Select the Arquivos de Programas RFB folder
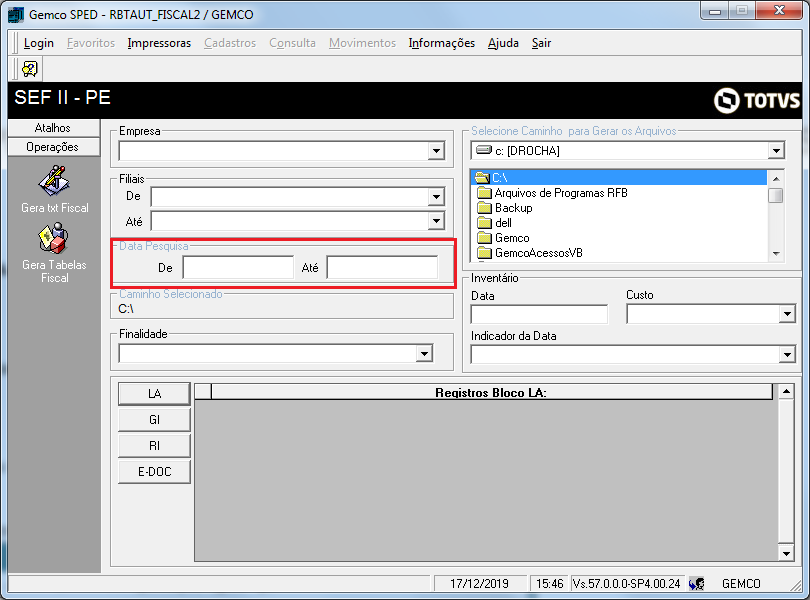This screenshot has height=600, width=810. click(x=552, y=193)
